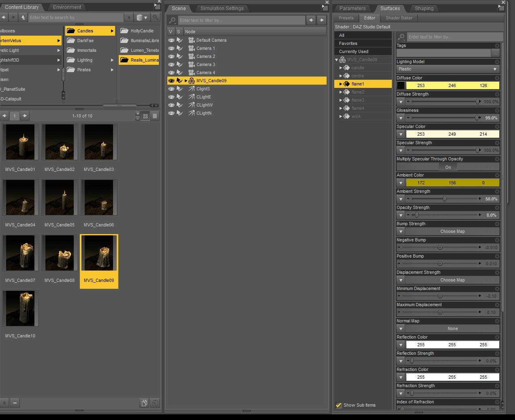This screenshot has height=420, width=515.
Task: Toggle visibility eye for CLightN
Action: [171, 113]
